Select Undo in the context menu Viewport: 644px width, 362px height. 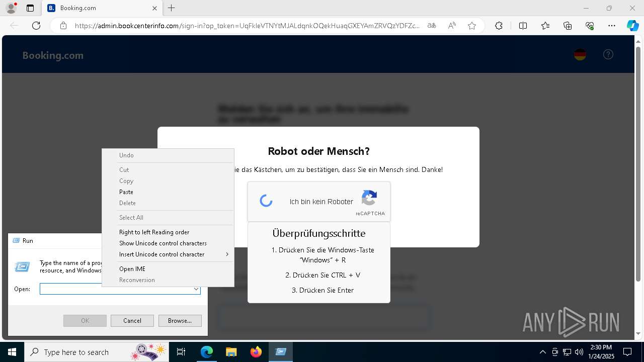pyautogui.click(x=168, y=155)
